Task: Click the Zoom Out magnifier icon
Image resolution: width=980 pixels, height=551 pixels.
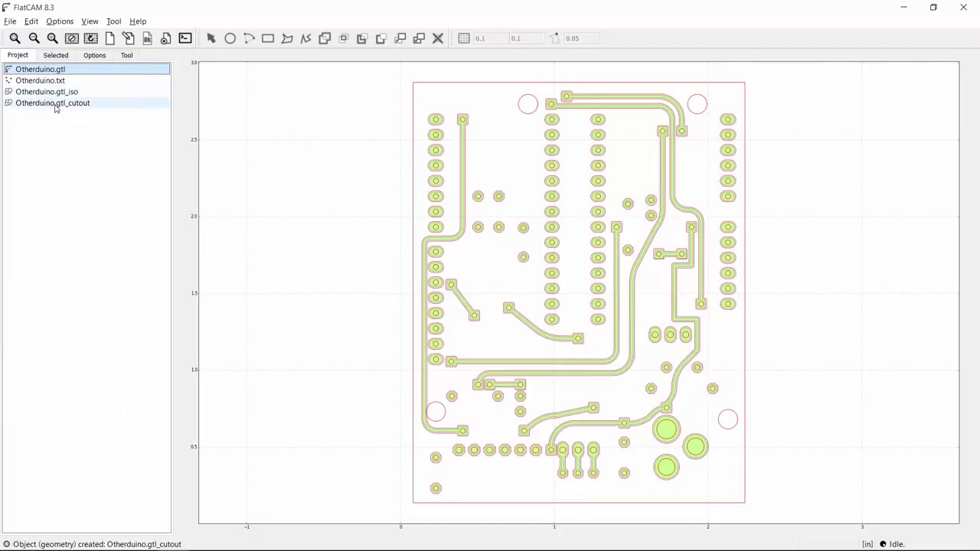Action: (x=34, y=38)
